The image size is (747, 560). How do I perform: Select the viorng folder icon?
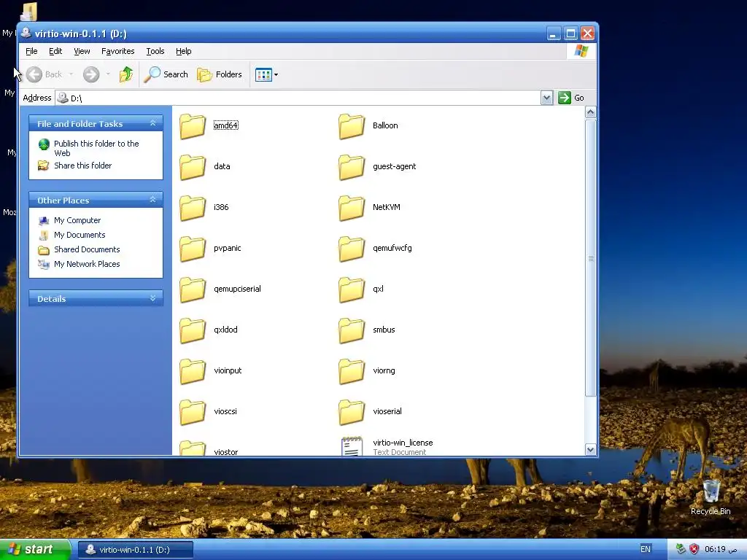352,372
